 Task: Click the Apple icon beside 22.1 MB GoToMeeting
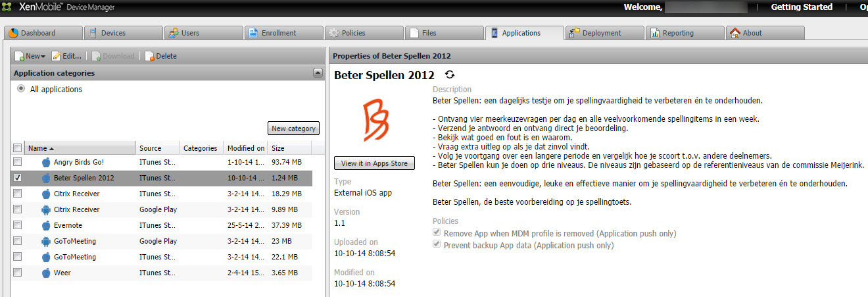(45, 257)
